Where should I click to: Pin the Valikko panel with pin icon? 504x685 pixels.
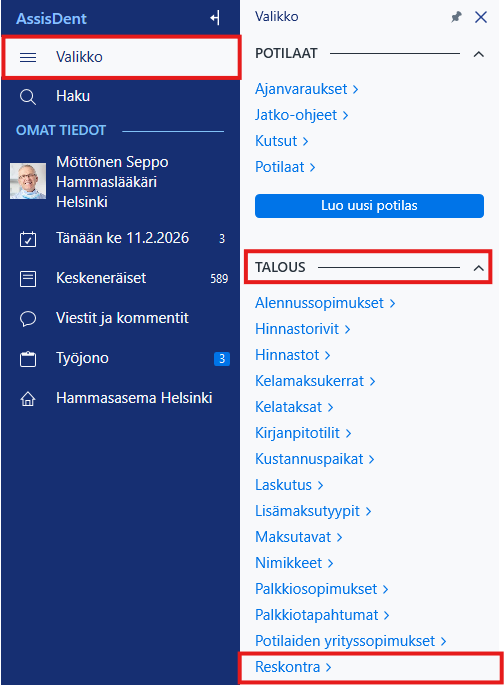coord(456,17)
